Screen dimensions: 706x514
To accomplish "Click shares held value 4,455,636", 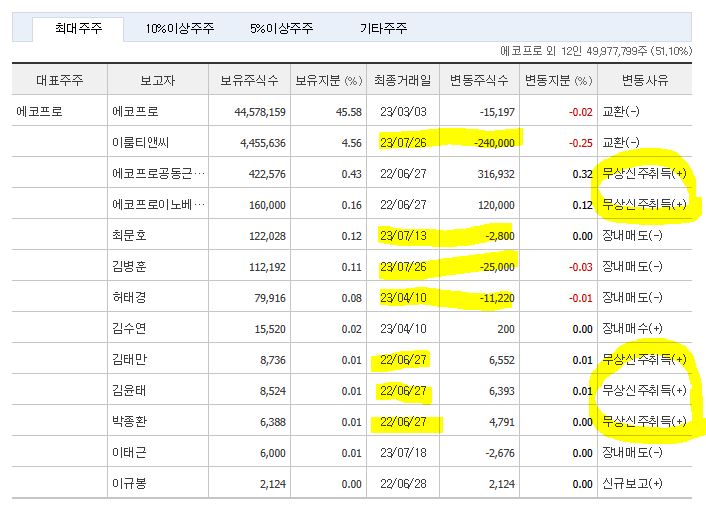I will coord(263,143).
